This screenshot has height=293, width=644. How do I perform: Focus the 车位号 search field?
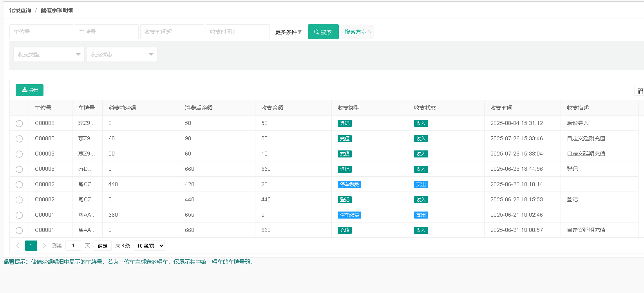pos(41,32)
